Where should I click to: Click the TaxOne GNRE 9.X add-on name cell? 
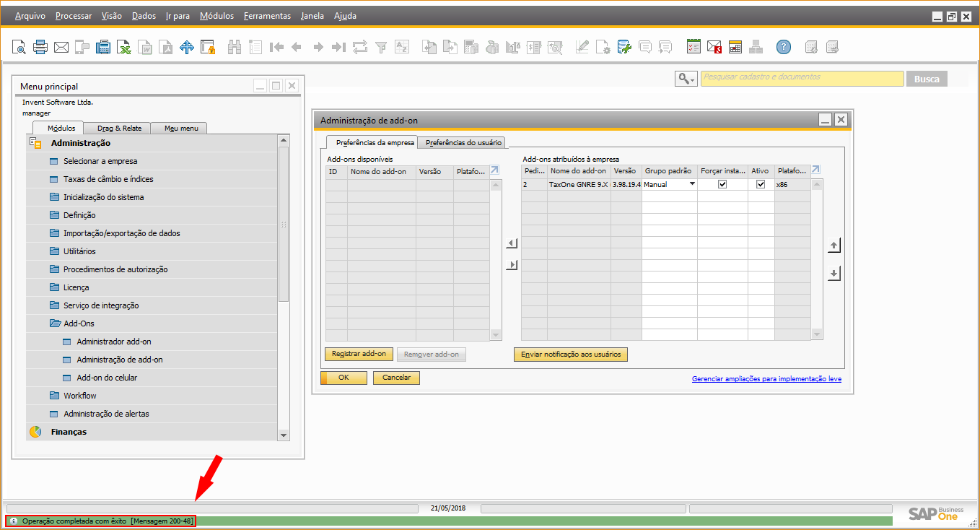(579, 184)
